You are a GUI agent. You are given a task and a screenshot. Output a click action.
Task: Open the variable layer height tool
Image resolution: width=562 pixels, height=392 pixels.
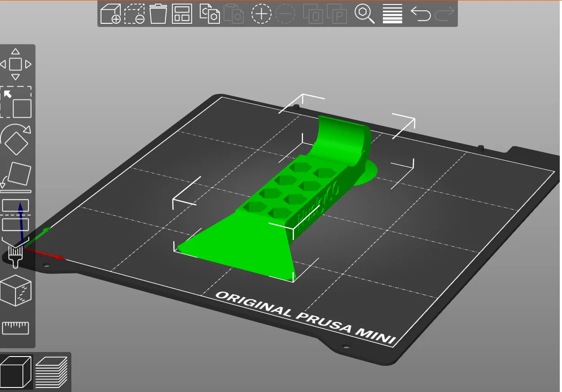pos(392,14)
